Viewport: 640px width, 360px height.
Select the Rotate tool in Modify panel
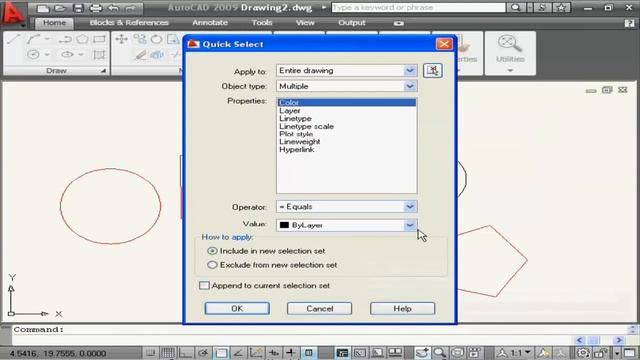156,39
